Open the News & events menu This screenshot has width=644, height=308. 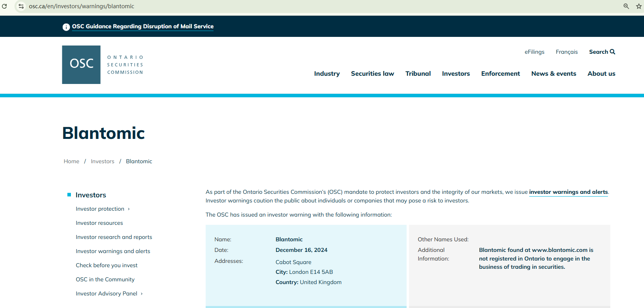pos(554,74)
